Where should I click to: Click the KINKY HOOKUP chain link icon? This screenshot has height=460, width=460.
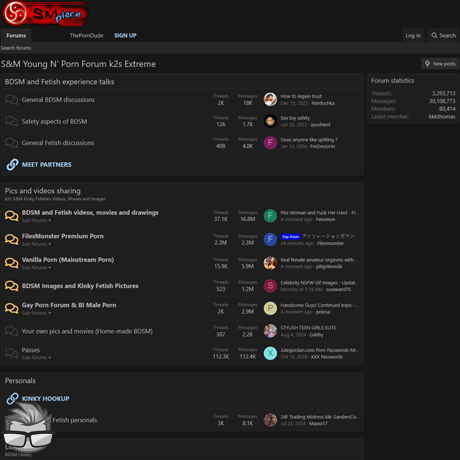(x=12, y=398)
